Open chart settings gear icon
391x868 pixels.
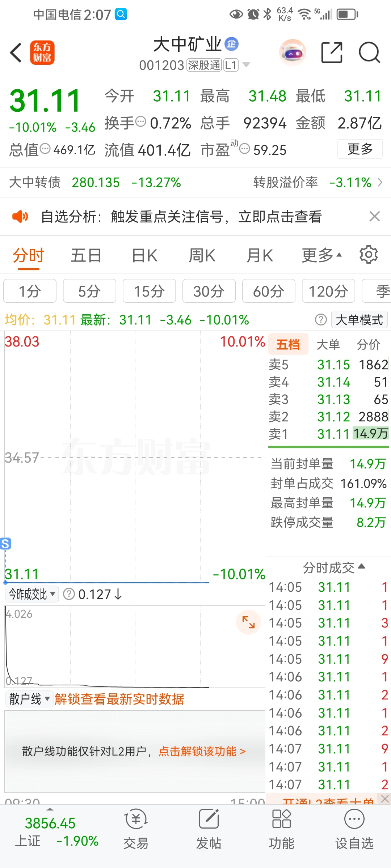click(x=369, y=255)
